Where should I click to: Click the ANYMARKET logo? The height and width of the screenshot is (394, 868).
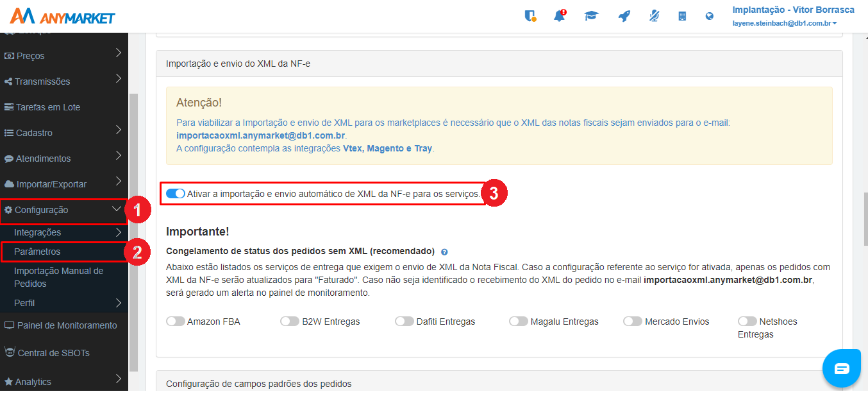coord(62,16)
